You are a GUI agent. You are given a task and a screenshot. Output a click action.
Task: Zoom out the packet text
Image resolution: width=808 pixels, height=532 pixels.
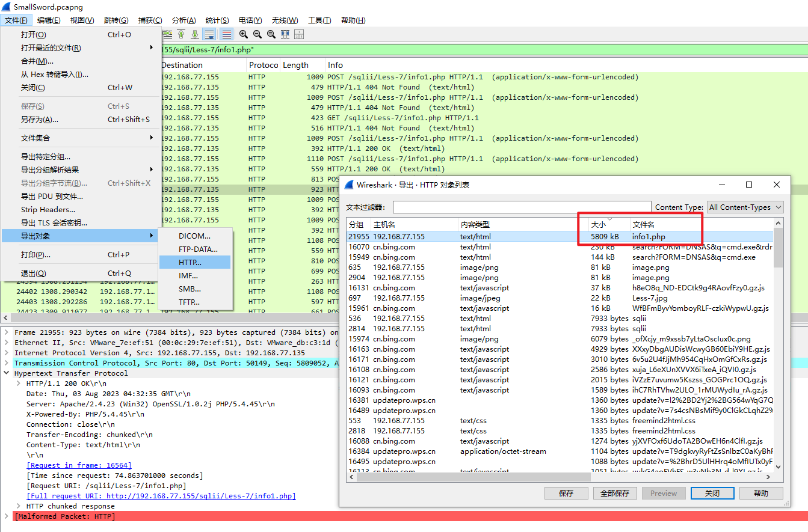tap(258, 34)
